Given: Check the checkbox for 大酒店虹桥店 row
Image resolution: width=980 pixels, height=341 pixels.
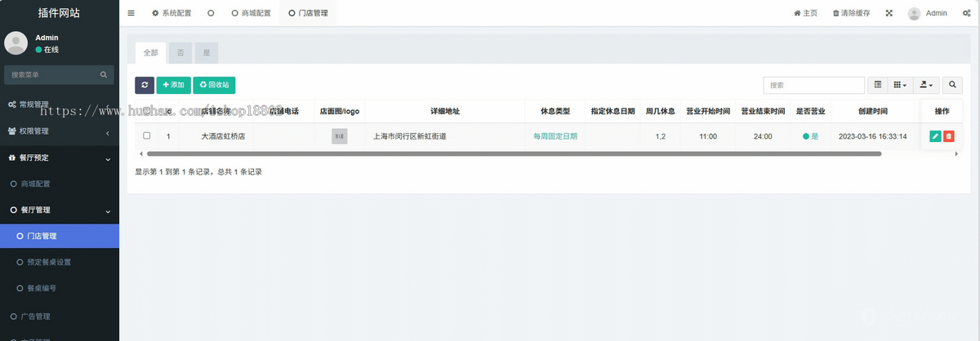Looking at the screenshot, I should (x=147, y=136).
